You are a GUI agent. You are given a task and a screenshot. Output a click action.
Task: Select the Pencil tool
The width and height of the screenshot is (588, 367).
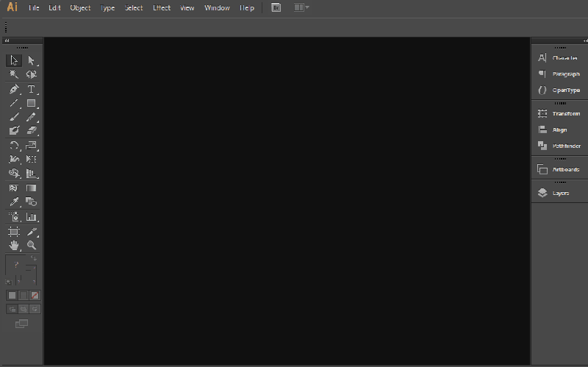point(31,117)
